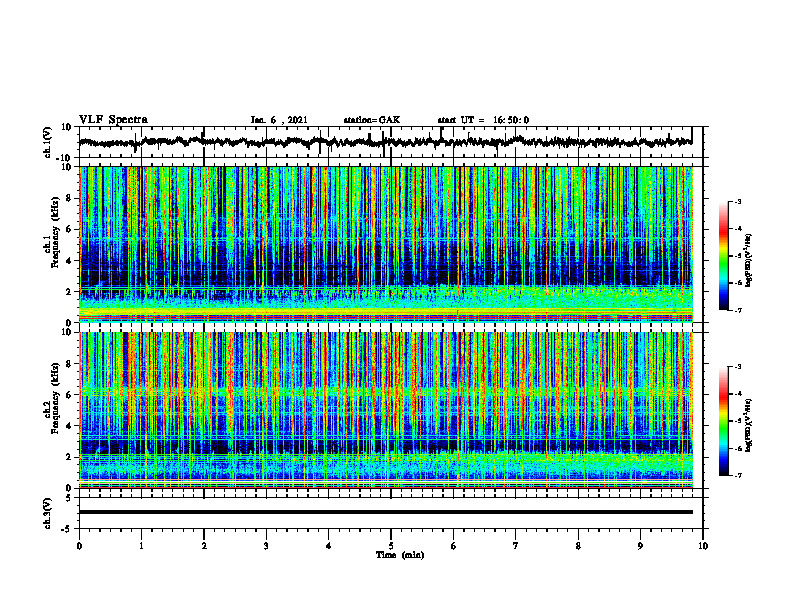
Task: Select the "Jan. 6 , 2021" date text
Action: pos(279,120)
